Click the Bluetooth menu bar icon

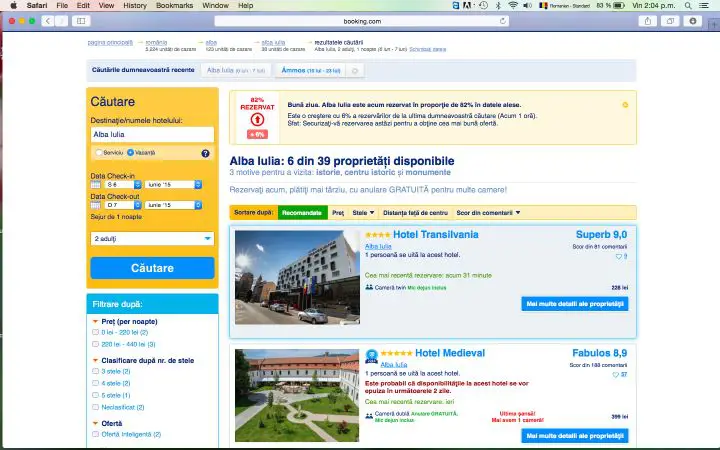498,6
